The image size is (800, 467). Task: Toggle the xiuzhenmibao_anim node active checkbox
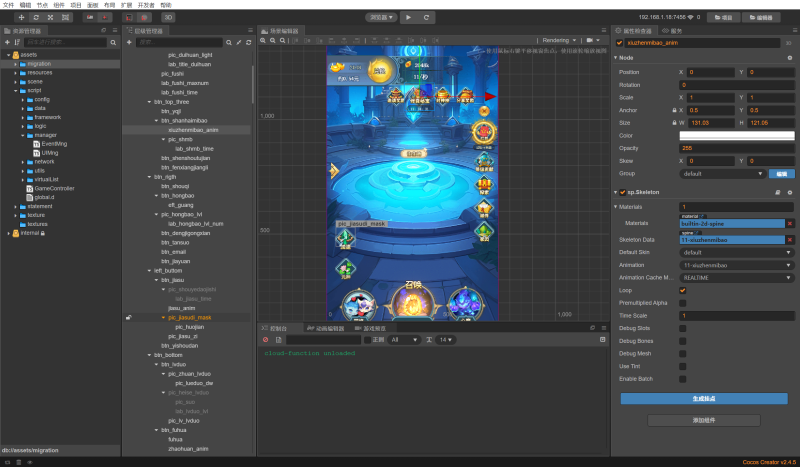point(619,43)
